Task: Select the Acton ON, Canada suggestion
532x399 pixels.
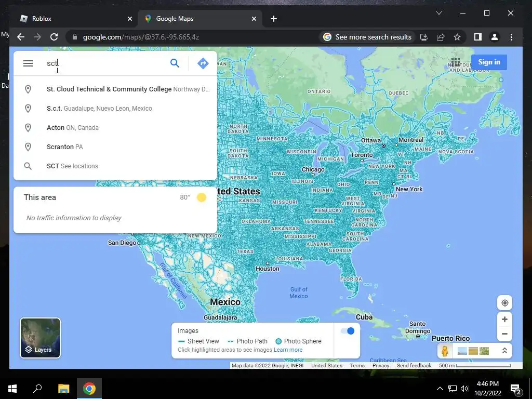Action: click(115, 128)
